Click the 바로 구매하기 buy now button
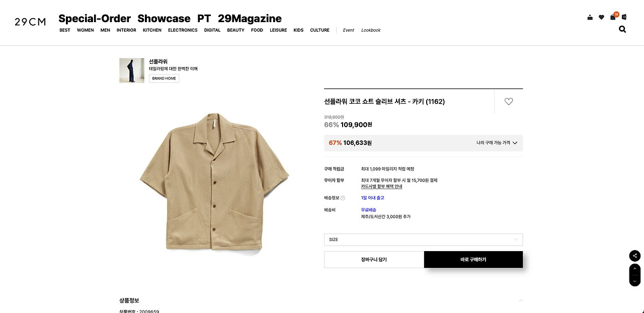Viewport: 644px width, 313px height. (473, 259)
